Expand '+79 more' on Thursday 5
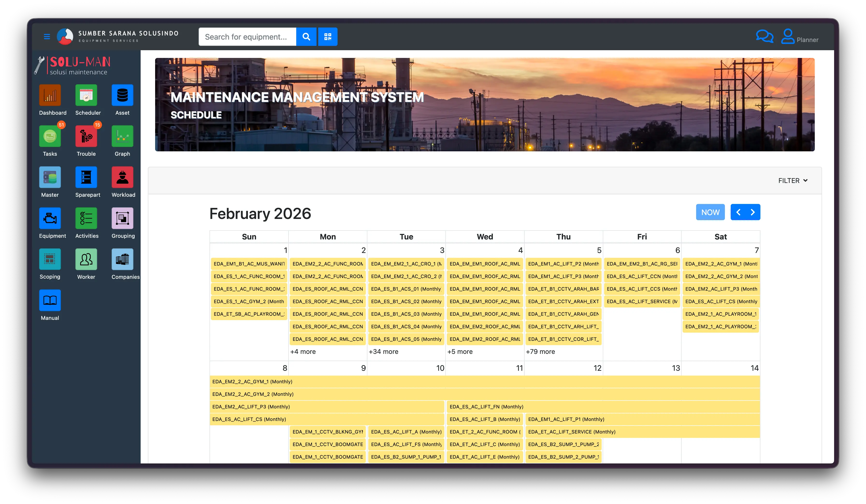The image size is (866, 504). tap(540, 351)
